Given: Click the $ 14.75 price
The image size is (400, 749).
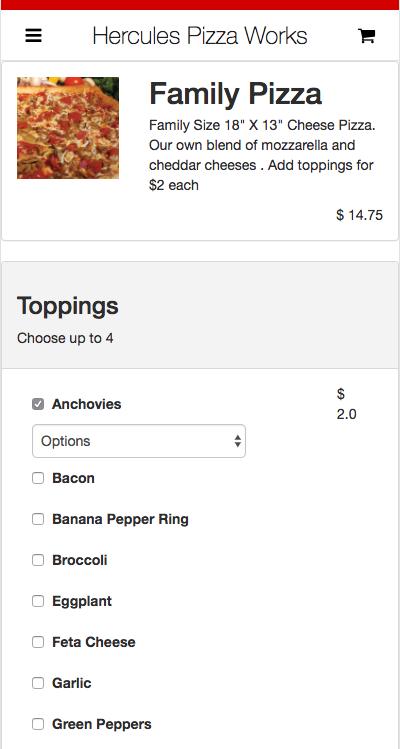Looking at the screenshot, I should (x=359, y=215).
